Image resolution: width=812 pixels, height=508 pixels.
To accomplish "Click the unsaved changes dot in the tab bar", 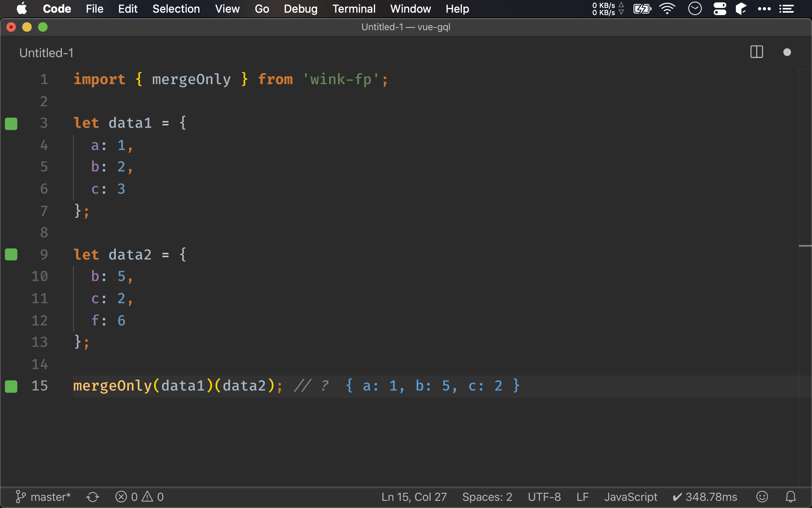I will (787, 52).
